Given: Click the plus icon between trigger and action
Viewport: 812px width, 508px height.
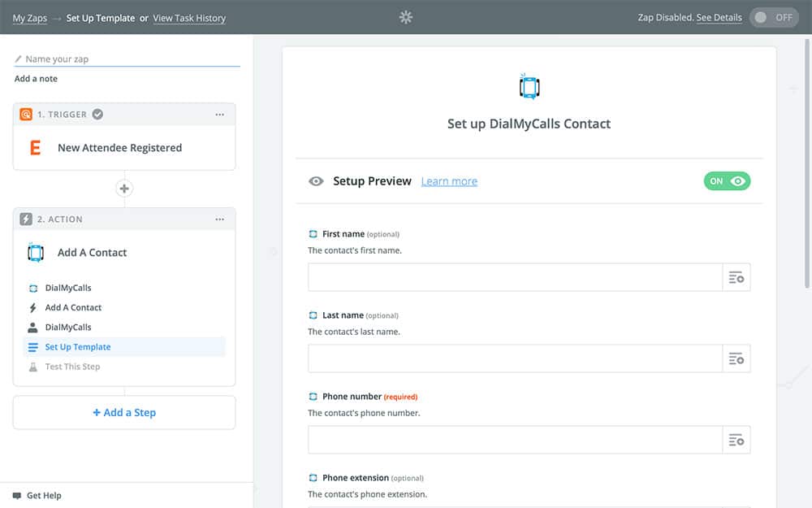Looking at the screenshot, I should click(x=124, y=189).
